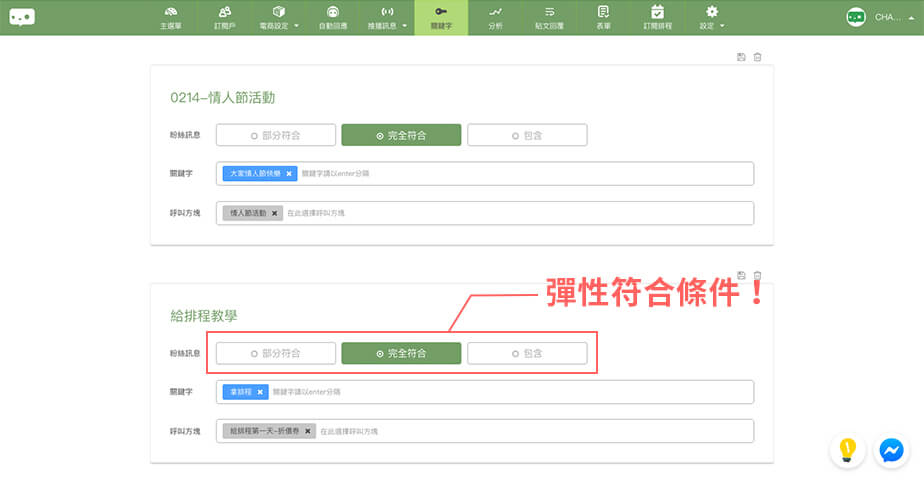This screenshot has width=924, height=482.
Task: Open the 設定 settings dropdown
Action: tap(712, 17)
